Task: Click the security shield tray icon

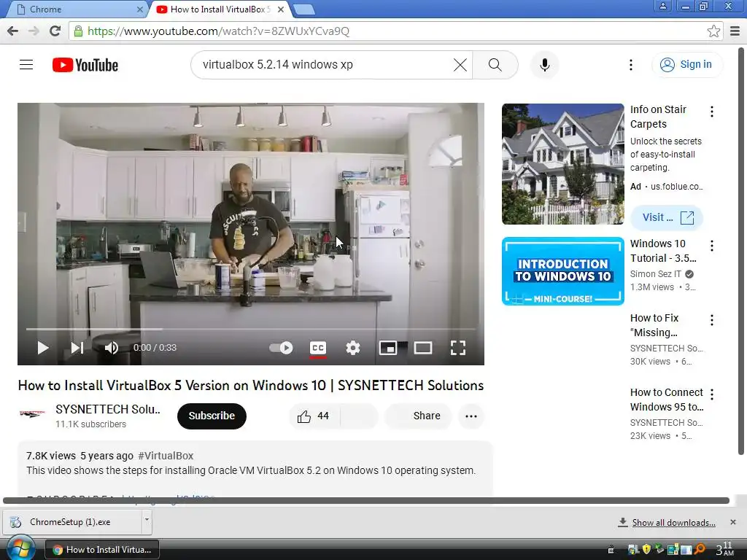Action: click(646, 550)
